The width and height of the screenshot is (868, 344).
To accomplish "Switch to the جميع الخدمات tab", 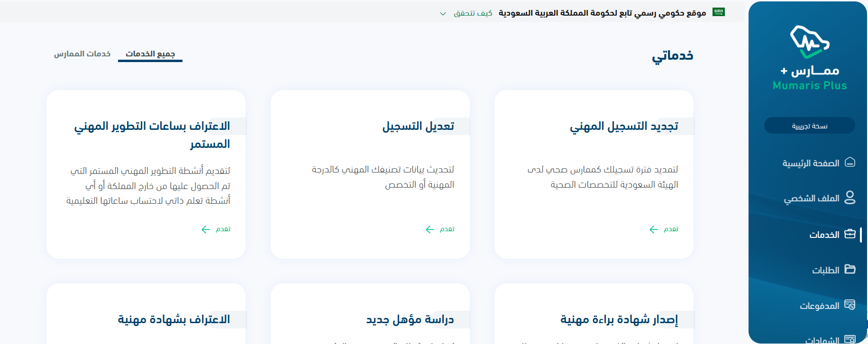I will (x=150, y=54).
